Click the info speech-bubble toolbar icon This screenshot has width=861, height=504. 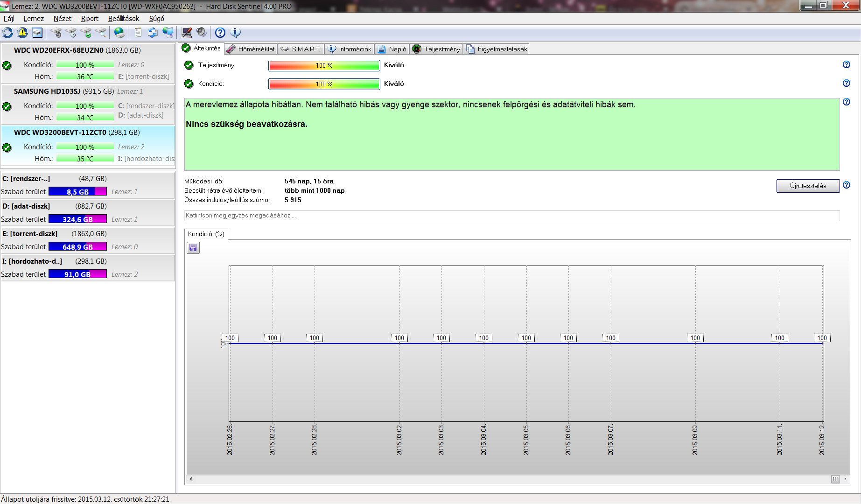pyautogui.click(x=236, y=33)
